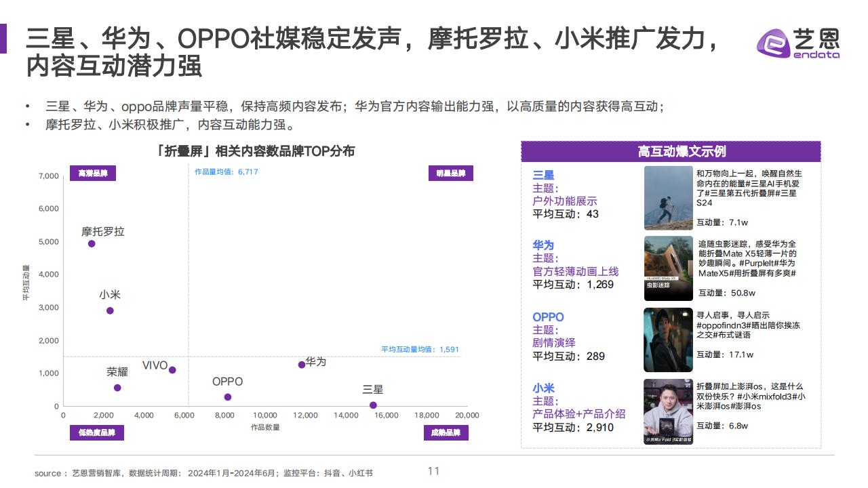
Task: Click the caption starting 和万物向上一起
Action: 749,188
